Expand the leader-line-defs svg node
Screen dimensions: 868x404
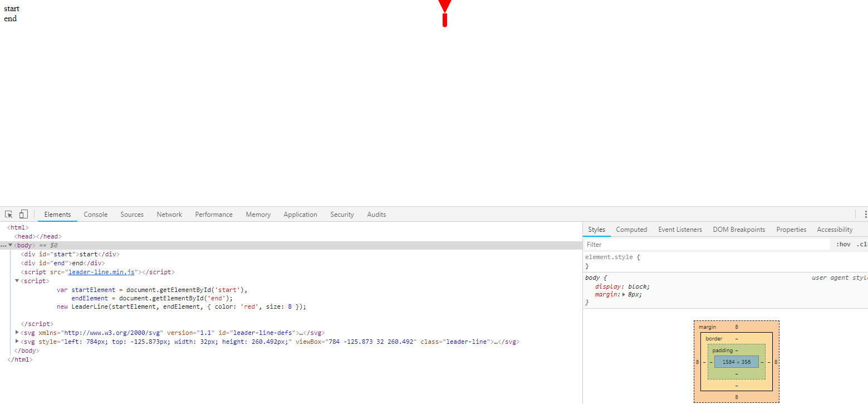pos(17,332)
